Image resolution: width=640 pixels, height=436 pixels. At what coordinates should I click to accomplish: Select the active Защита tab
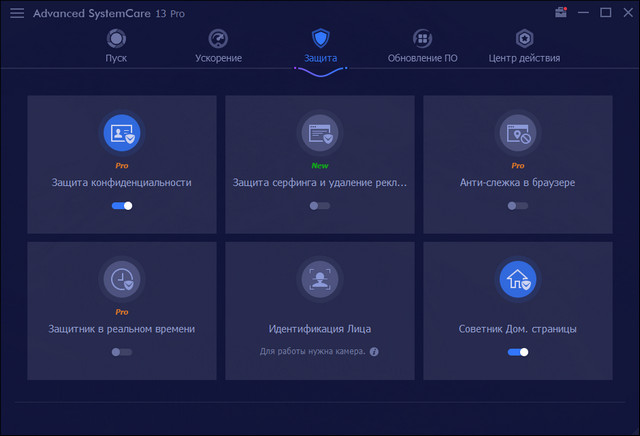pyautogui.click(x=320, y=45)
